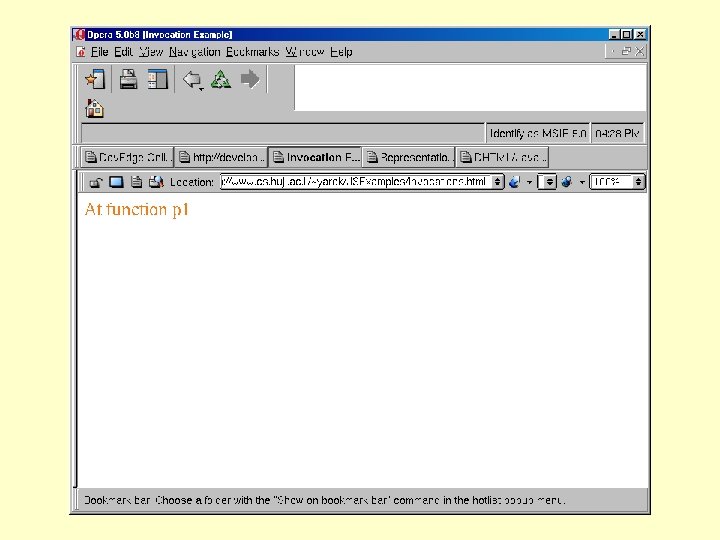Screen dimensions: 720x540
Task: Switch to the DHTML tab
Action: click(x=502, y=158)
